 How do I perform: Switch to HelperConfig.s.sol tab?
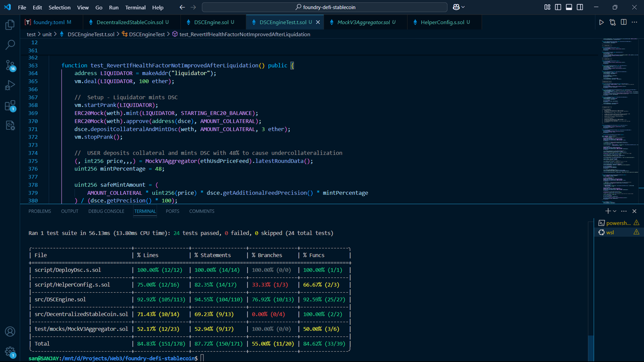coord(444,23)
